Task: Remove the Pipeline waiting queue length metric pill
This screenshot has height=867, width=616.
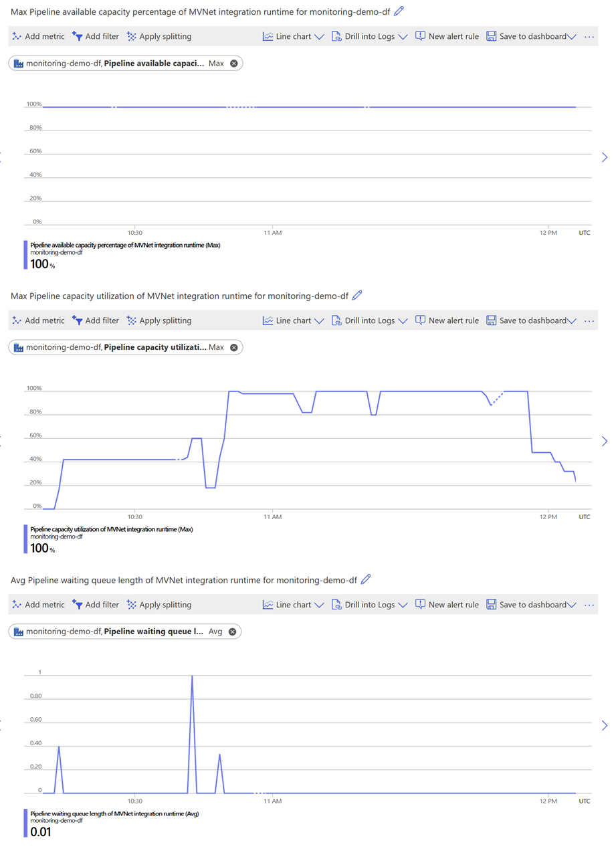Action: [231, 631]
